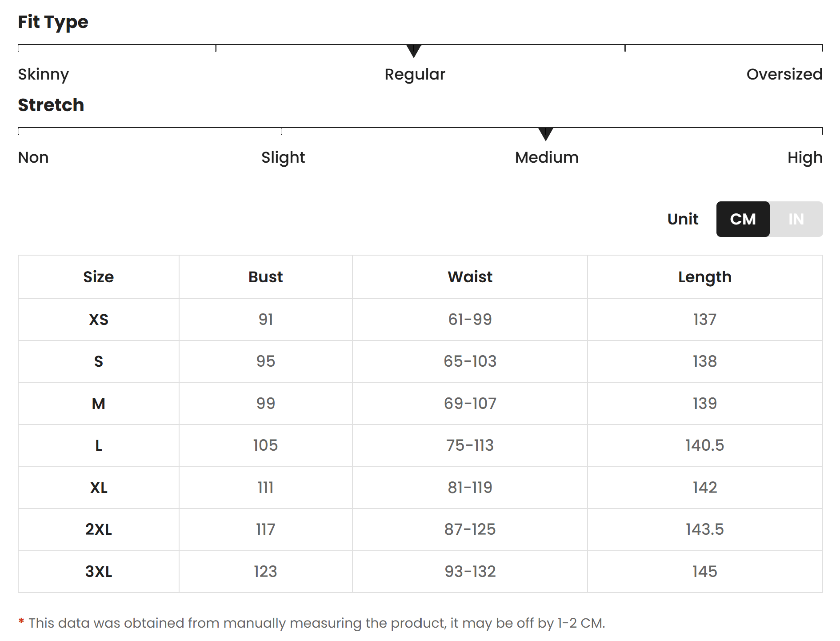
Task: Click the measurement disclaimer note
Action: (x=312, y=623)
